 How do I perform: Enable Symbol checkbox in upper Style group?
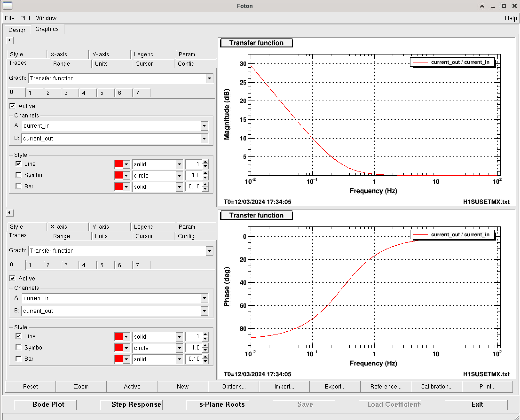pyautogui.click(x=18, y=175)
